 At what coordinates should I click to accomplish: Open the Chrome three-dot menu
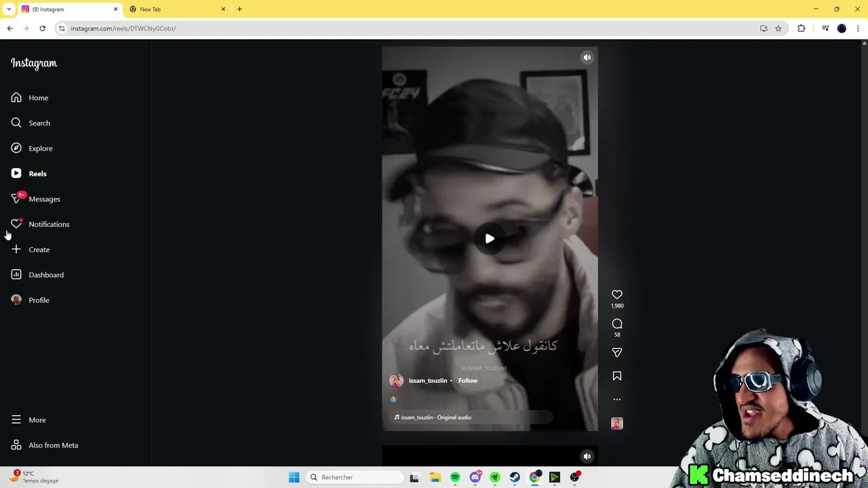pos(858,28)
